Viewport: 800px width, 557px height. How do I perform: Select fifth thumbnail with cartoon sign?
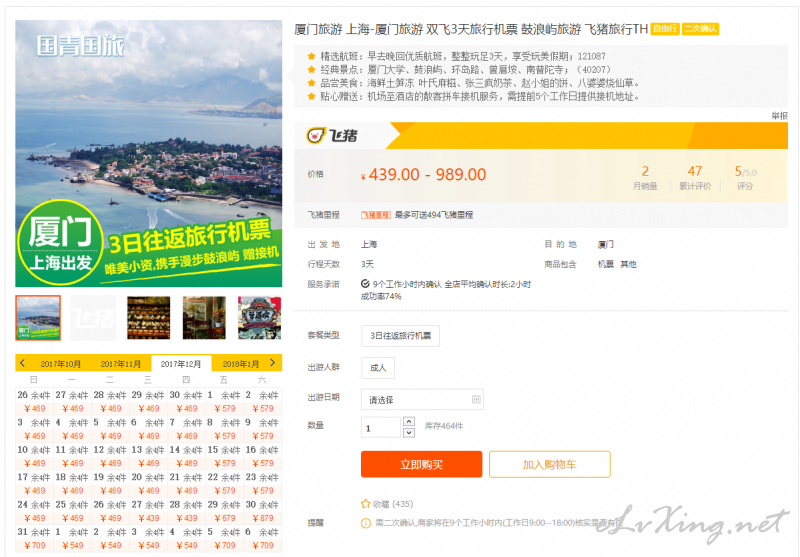260,318
